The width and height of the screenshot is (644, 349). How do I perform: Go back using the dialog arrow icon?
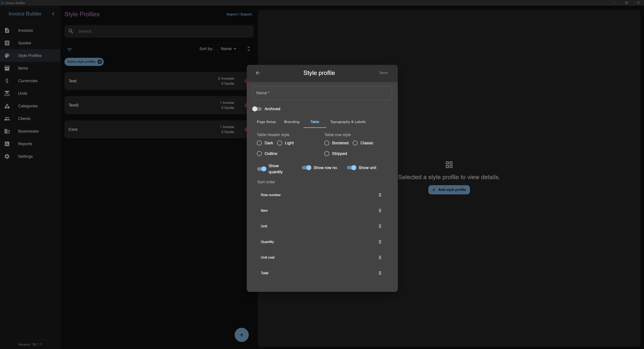pyautogui.click(x=258, y=73)
